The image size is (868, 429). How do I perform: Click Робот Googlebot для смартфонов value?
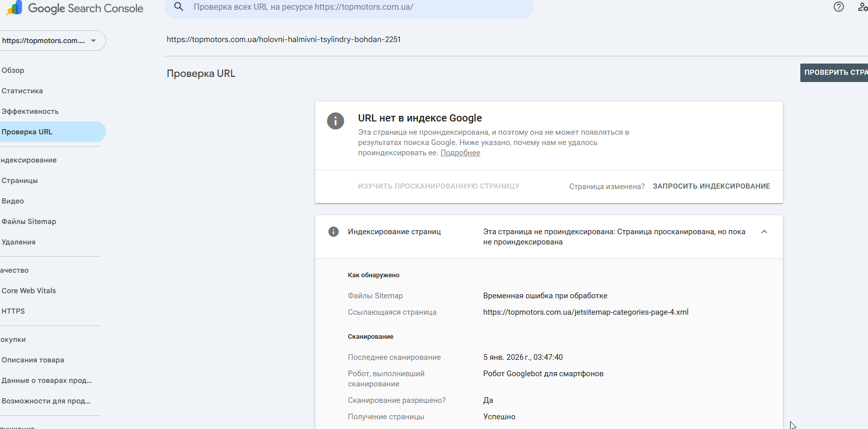click(x=543, y=374)
